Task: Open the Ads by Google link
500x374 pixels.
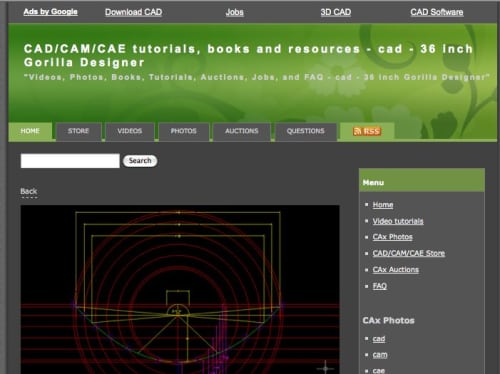Action: [50, 12]
